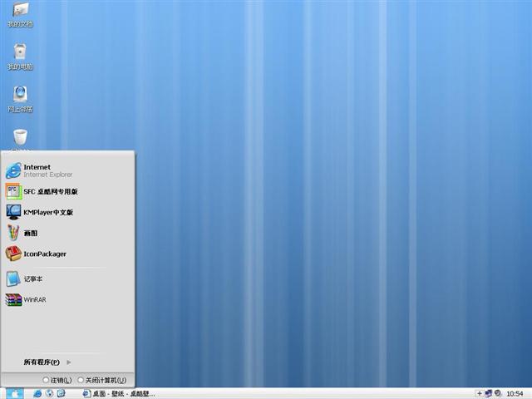Click the 记事本 notepad icon
The height and width of the screenshot is (399, 532).
[13, 279]
